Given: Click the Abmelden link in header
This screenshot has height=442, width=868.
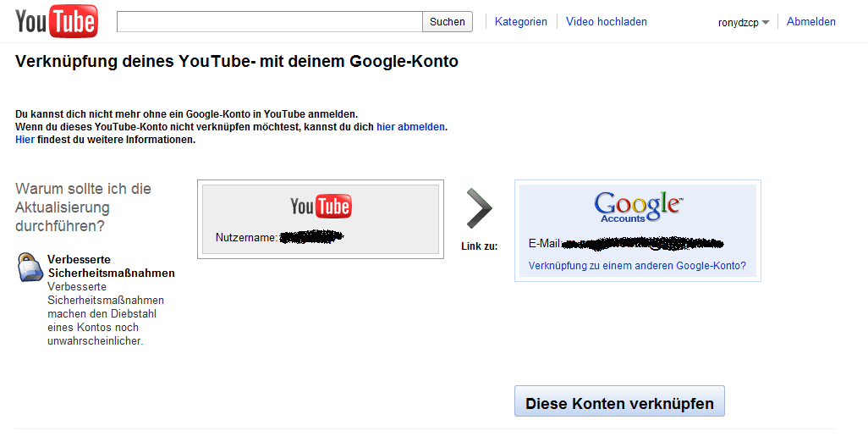Looking at the screenshot, I should coord(811,22).
